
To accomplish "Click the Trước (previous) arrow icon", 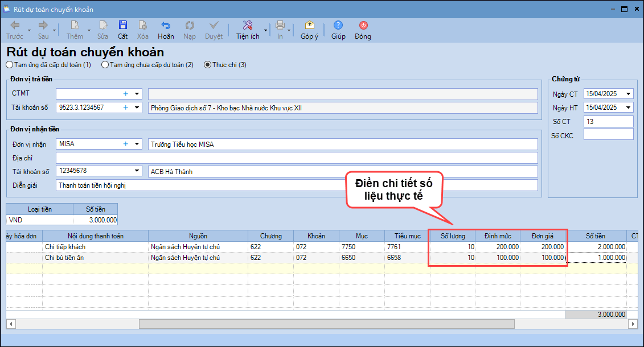I will click(15, 26).
